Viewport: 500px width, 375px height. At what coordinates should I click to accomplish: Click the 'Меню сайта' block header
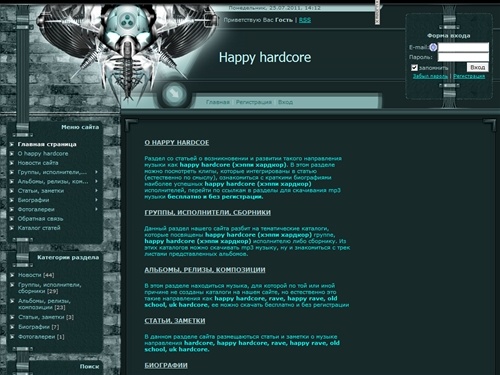80,127
